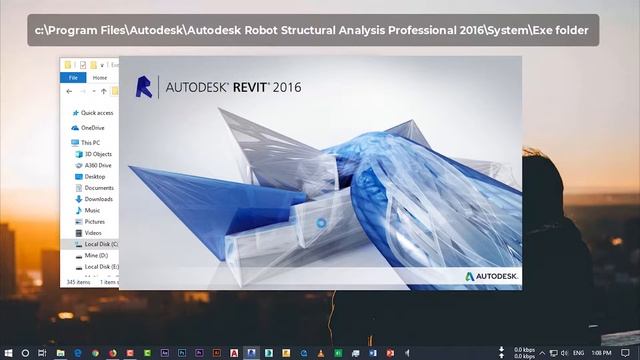640x360 pixels.
Task: Click Properties checkmark in Explorer quick toolbar
Action: (83, 65)
